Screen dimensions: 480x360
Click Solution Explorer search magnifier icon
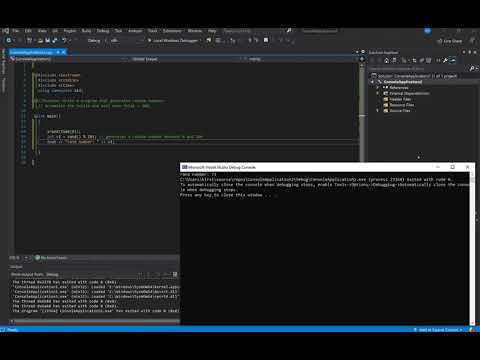pyautogui.click(x=472, y=68)
